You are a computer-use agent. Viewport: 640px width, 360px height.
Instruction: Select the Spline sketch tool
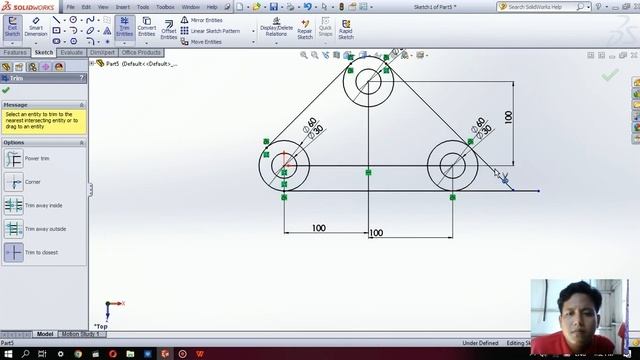point(90,20)
